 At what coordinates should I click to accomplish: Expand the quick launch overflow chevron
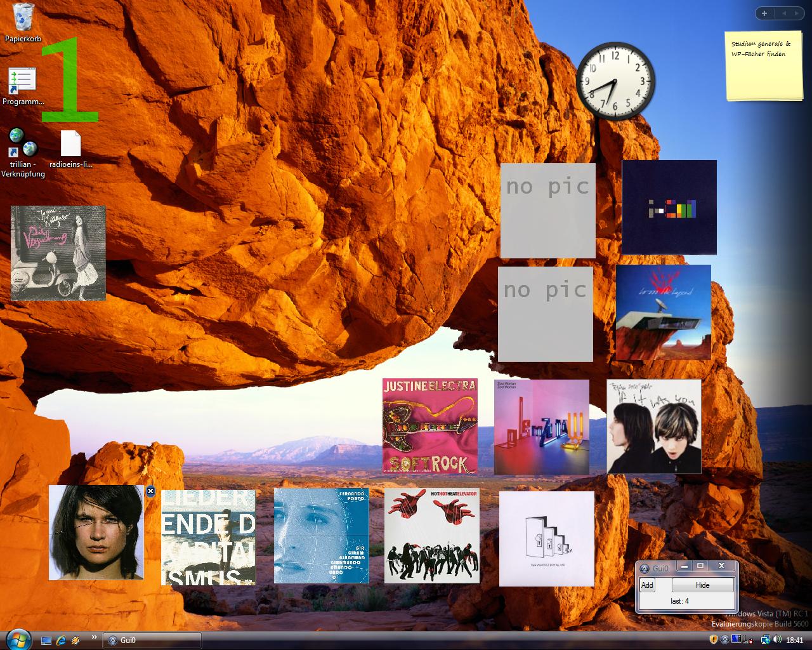coord(95,637)
